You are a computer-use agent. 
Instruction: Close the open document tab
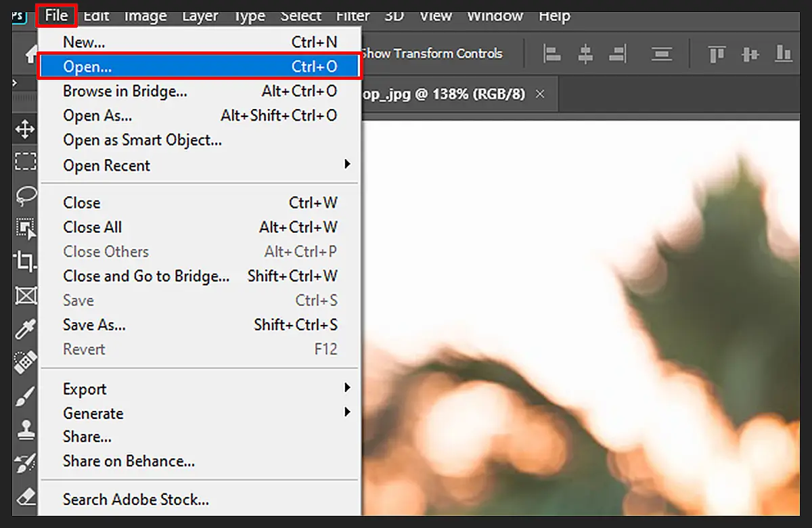tap(540, 94)
